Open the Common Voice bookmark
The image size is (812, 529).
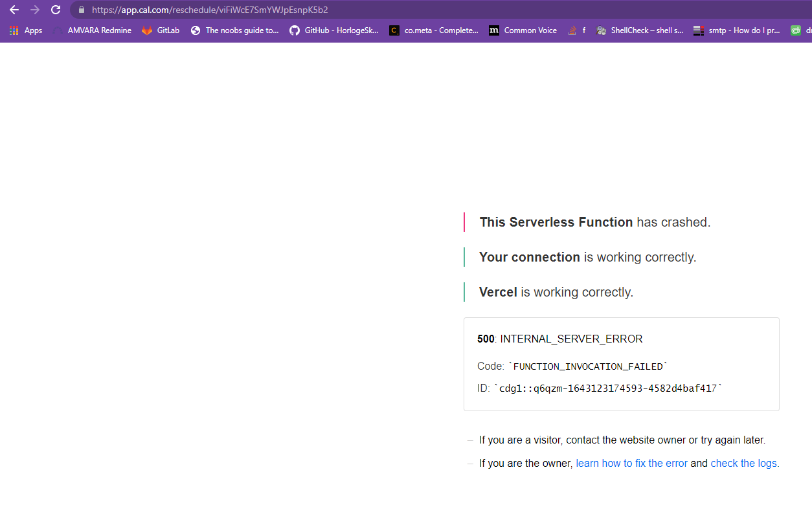point(523,30)
